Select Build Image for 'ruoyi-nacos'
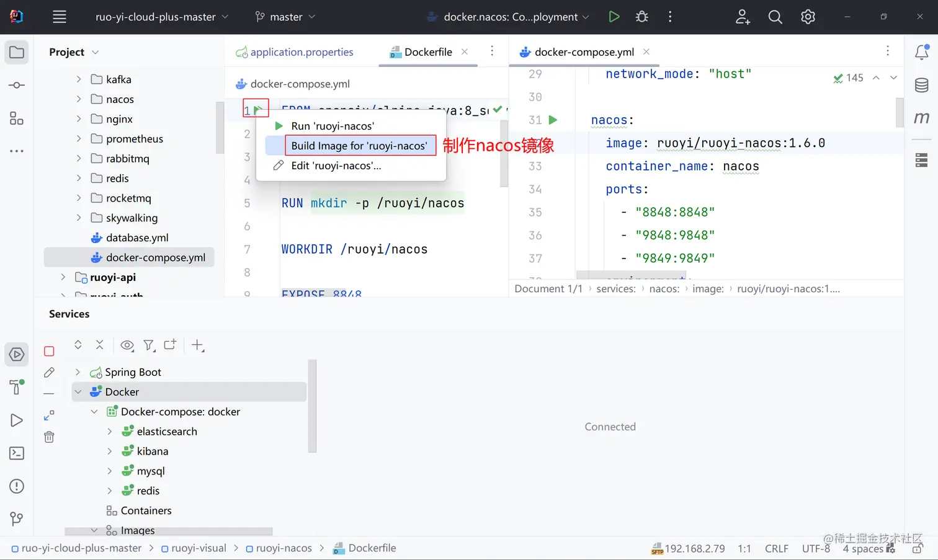938x560 pixels. 351,146
